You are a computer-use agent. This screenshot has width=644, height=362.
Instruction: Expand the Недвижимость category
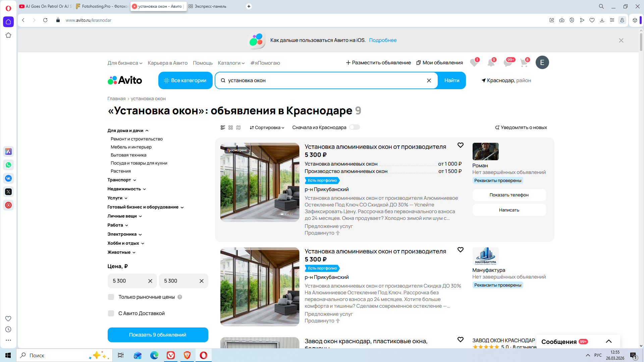point(126,189)
